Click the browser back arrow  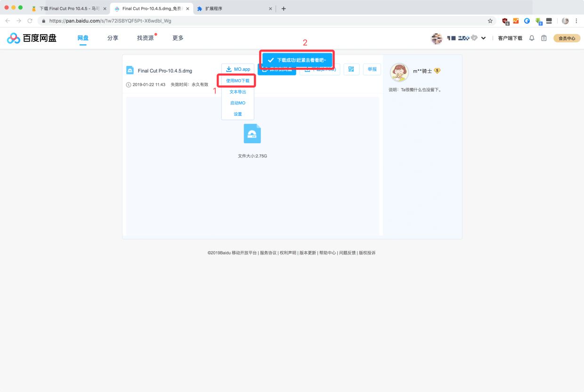tap(8, 21)
